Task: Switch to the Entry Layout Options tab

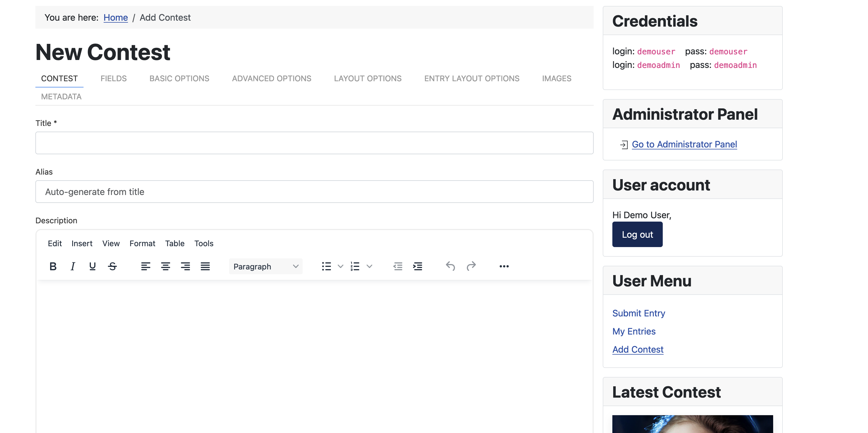Action: 472,78
